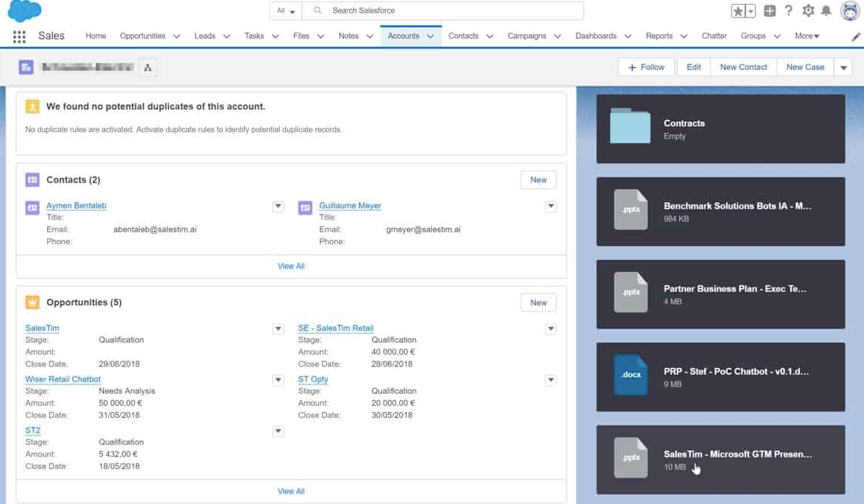Go to the Home tab
This screenshot has height=504, width=864.
[x=96, y=36]
